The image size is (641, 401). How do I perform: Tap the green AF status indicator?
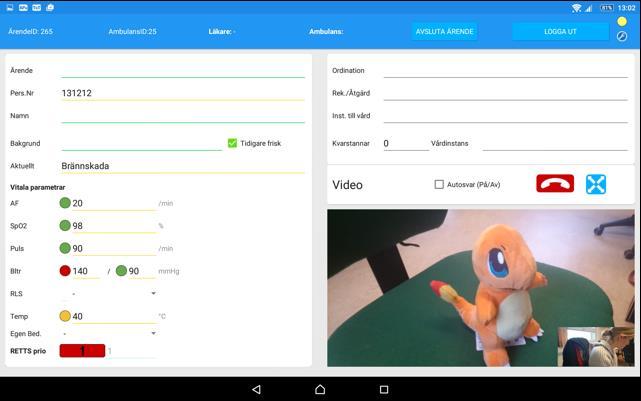click(65, 203)
